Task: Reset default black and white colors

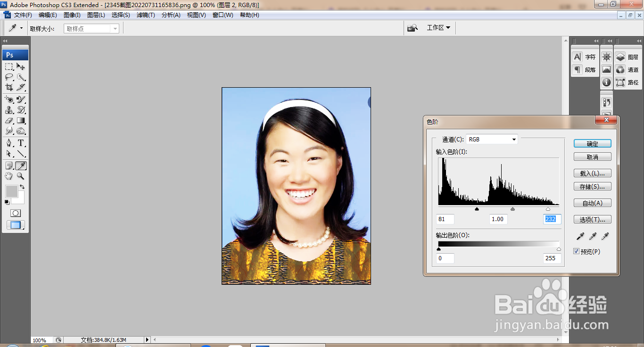Action: click(7, 202)
